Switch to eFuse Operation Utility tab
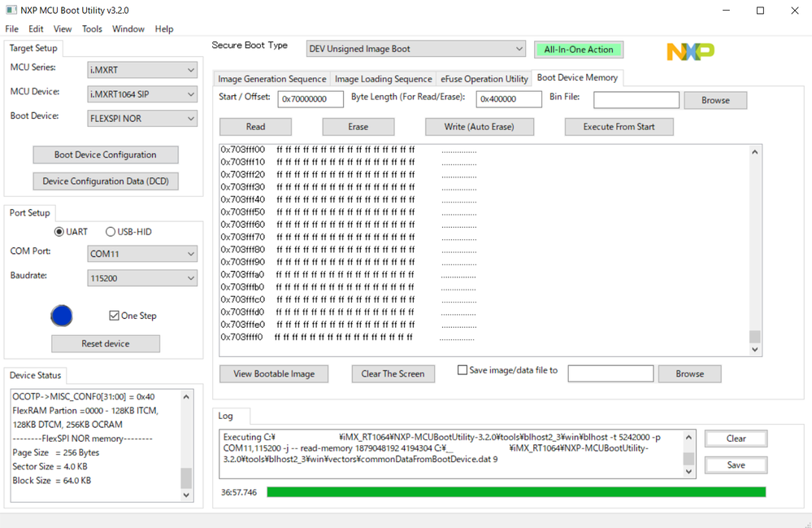The width and height of the screenshot is (812, 528). coord(484,79)
